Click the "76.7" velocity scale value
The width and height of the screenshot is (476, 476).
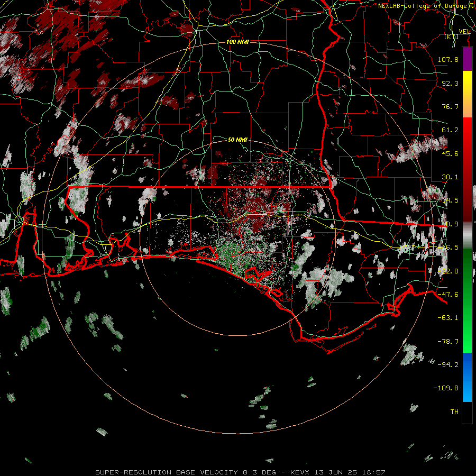pyautogui.click(x=450, y=106)
